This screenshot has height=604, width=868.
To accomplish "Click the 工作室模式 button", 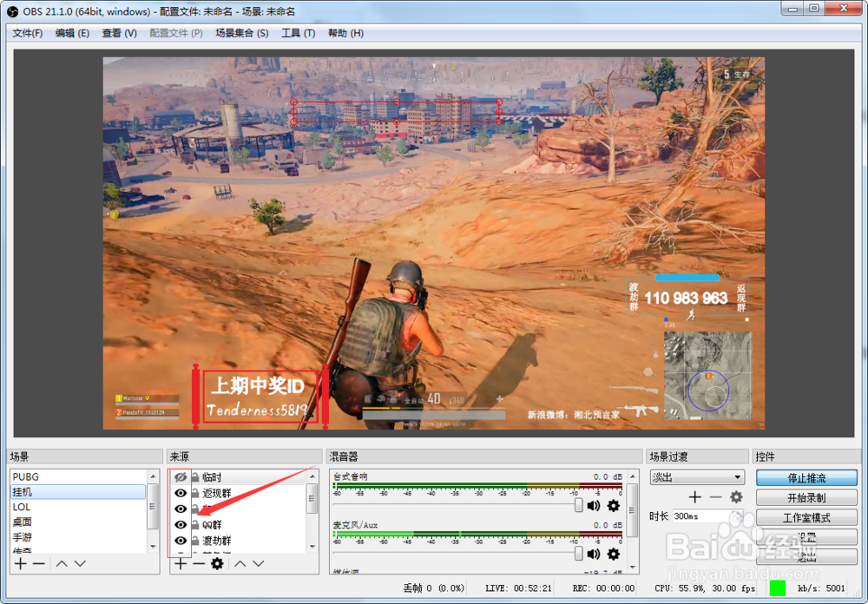I will (806, 517).
